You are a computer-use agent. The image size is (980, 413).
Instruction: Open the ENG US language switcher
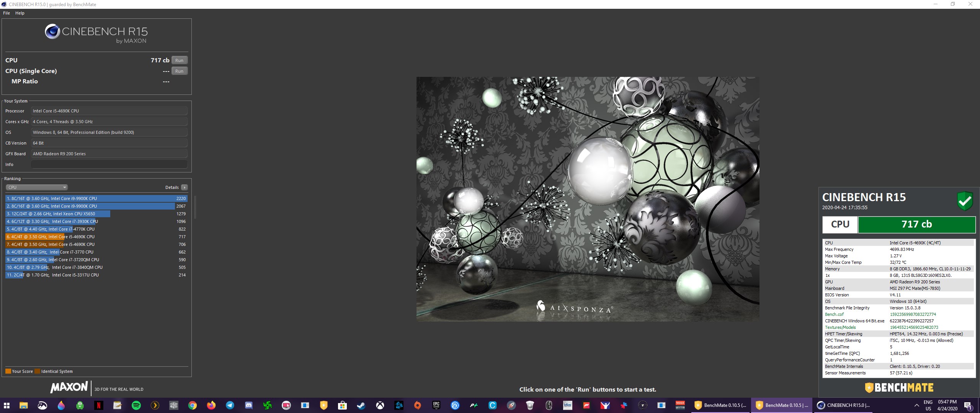[x=928, y=405]
